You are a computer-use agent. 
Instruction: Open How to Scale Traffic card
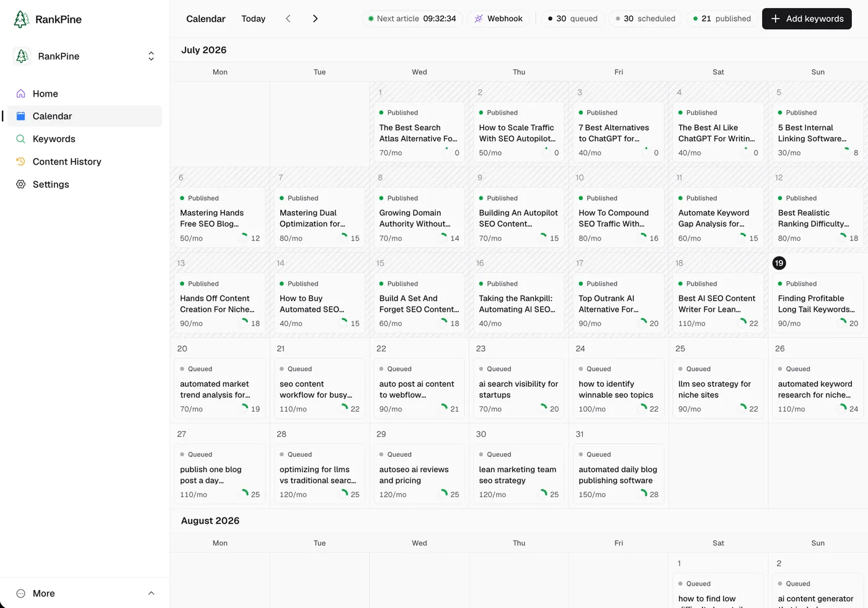click(519, 133)
